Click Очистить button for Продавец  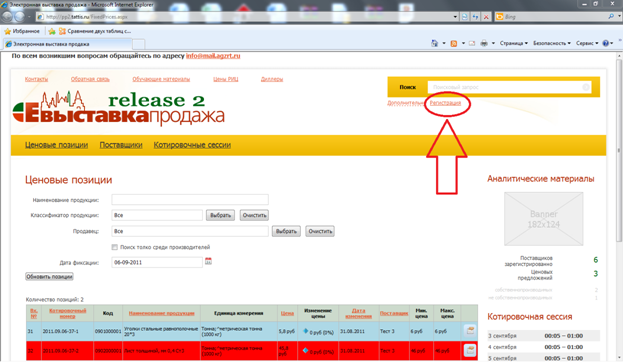coord(320,231)
